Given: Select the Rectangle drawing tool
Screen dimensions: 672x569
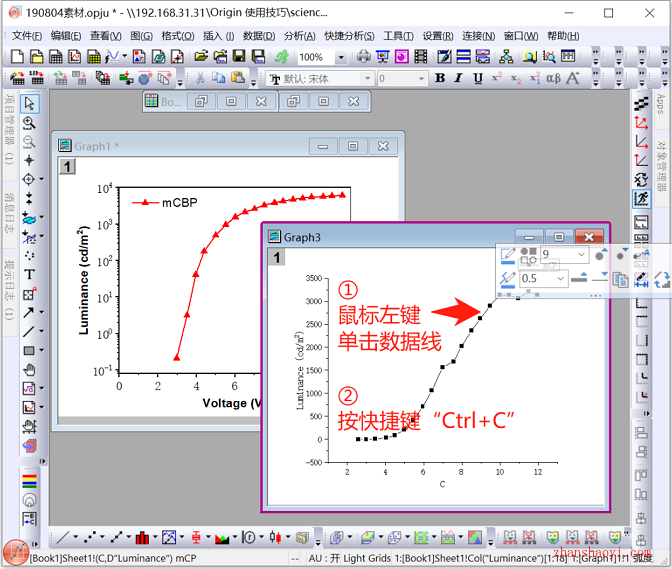Looking at the screenshot, I should [x=29, y=350].
